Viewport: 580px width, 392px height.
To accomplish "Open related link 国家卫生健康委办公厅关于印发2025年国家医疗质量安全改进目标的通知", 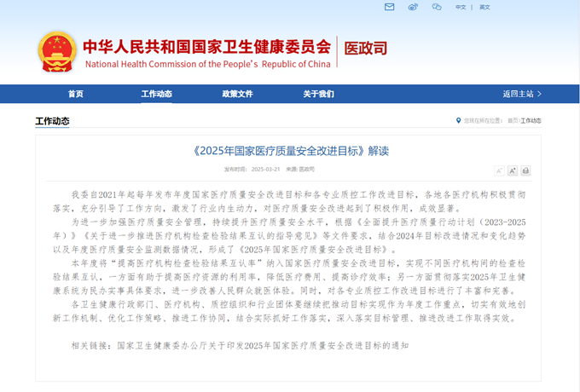I will click(263, 346).
